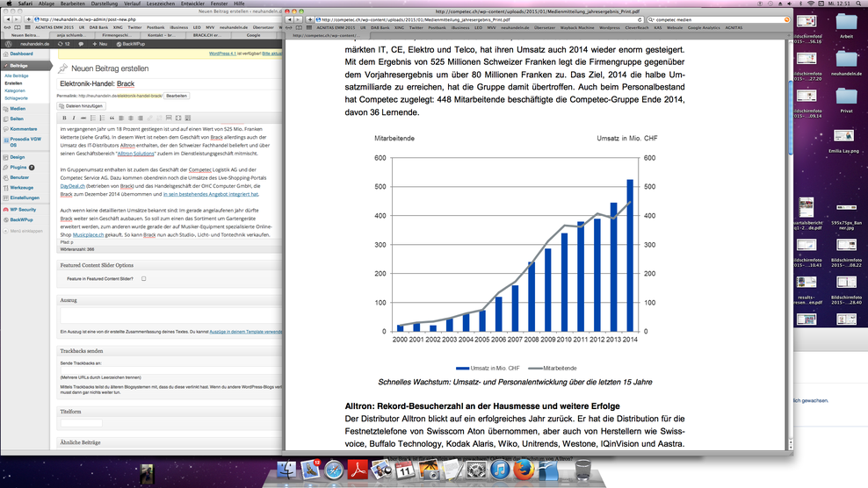Open the Entwickler menu
The image size is (868, 488).
(x=192, y=4)
